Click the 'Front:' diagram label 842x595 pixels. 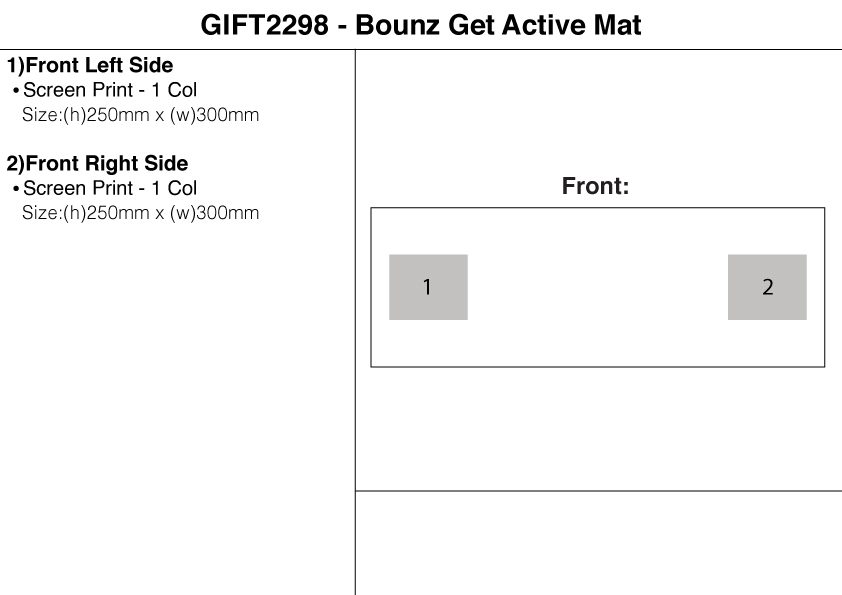click(x=595, y=186)
